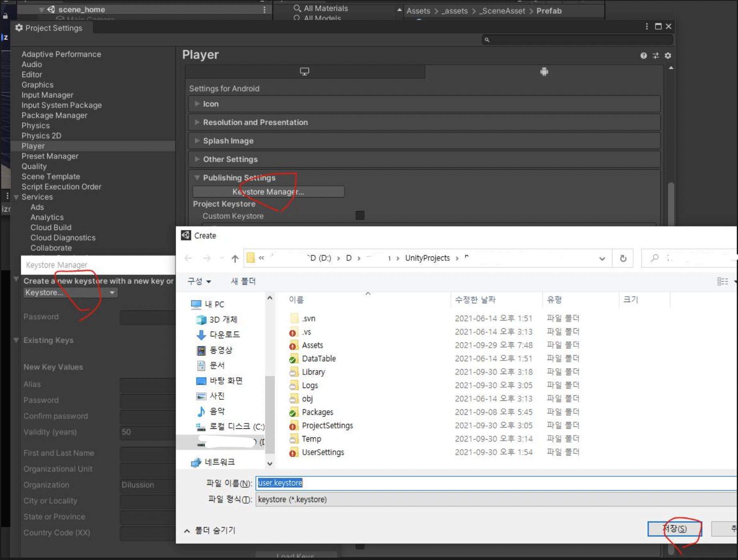Click the Project Settings search field
738x560 pixels.
pyautogui.click(x=577, y=40)
